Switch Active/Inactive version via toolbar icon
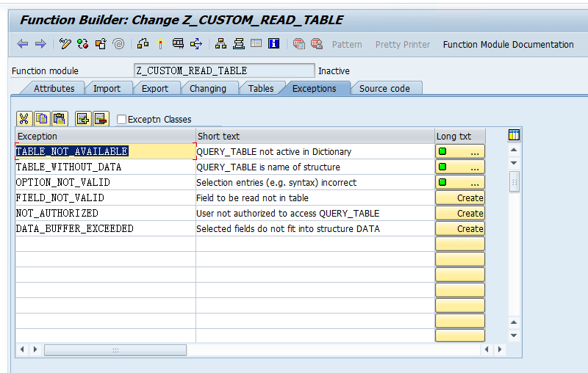Screen dimensions: 588x373 (83, 44)
